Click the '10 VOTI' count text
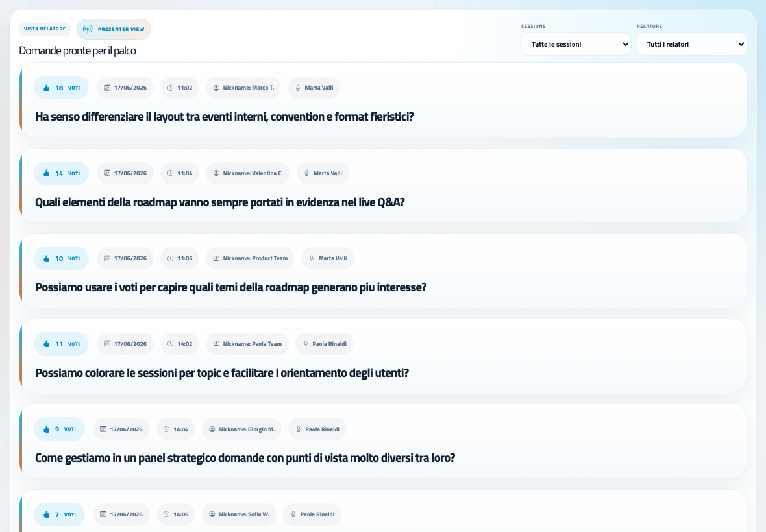The width and height of the screenshot is (766, 532). 68,259
